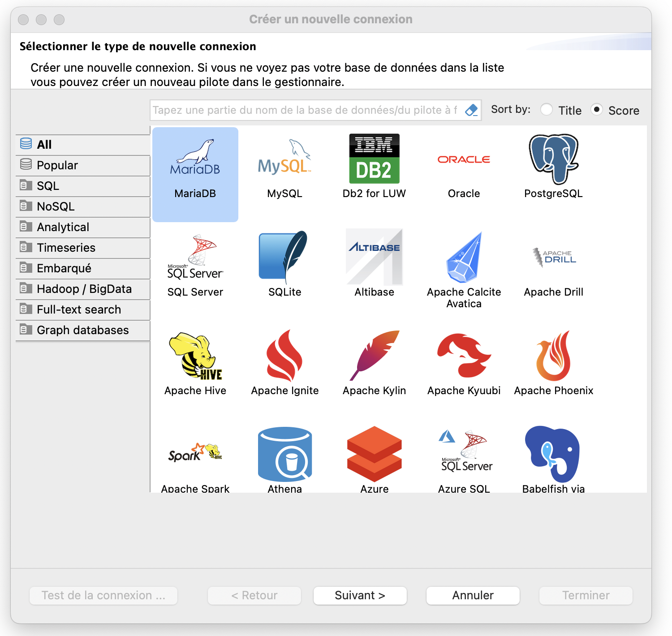Image resolution: width=672 pixels, height=636 pixels.
Task: Click the eraser icon to clear filter
Action: [x=471, y=110]
